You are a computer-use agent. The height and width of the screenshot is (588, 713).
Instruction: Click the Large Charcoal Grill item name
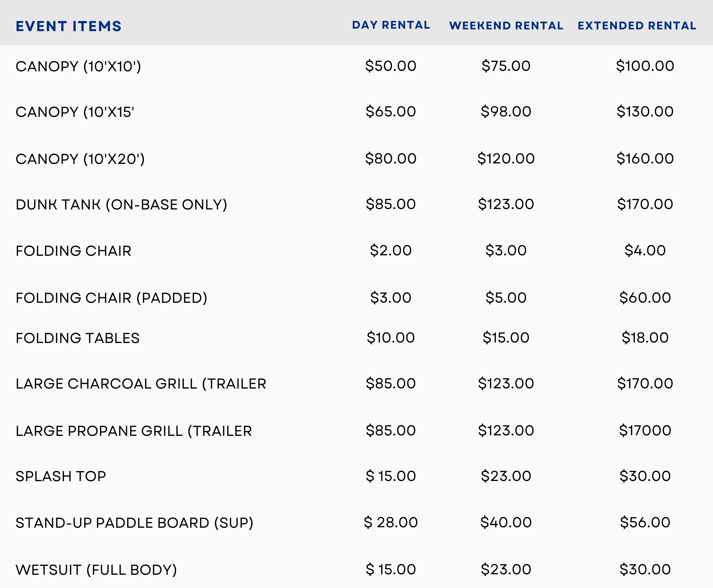point(141,384)
